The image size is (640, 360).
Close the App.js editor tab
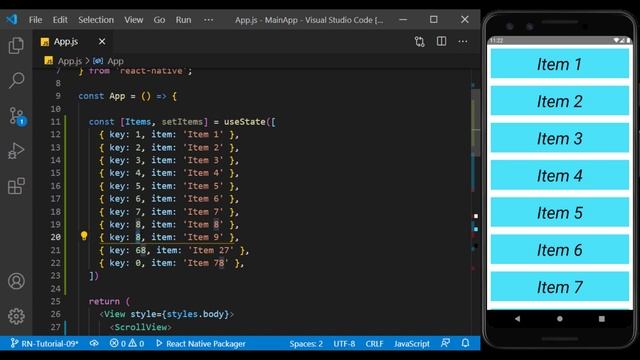[x=102, y=42]
